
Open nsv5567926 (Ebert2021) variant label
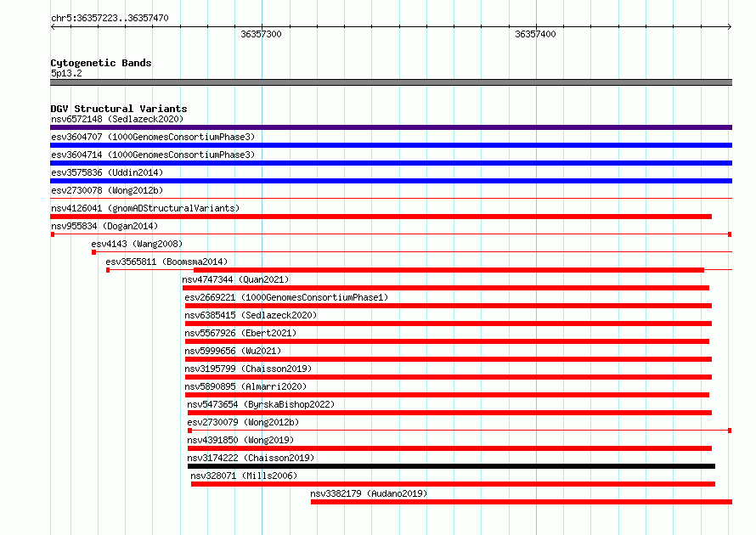[x=240, y=333]
